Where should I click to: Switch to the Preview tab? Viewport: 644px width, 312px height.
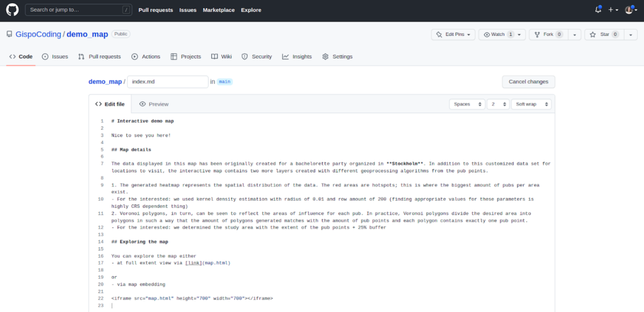pyautogui.click(x=154, y=104)
